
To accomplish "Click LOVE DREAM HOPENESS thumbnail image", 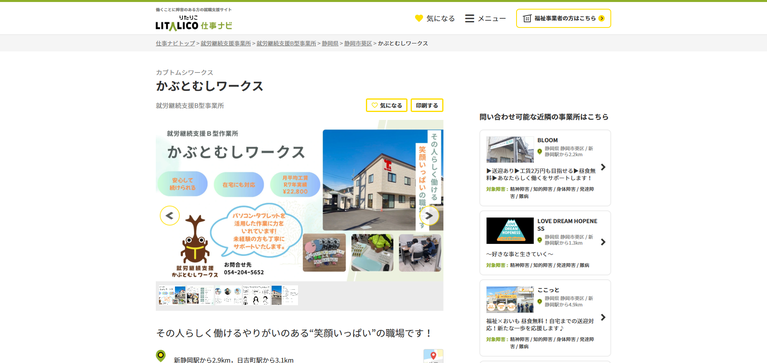I will 510,230.
